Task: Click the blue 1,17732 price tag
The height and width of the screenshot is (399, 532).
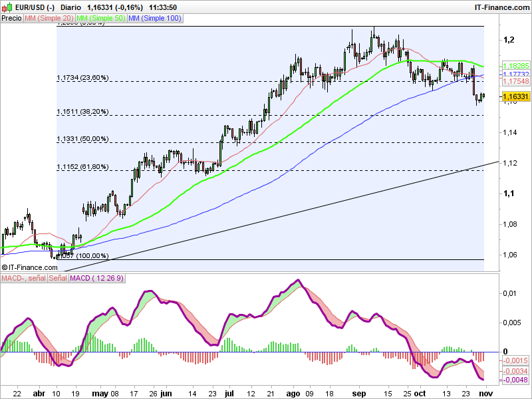Action: click(x=516, y=74)
